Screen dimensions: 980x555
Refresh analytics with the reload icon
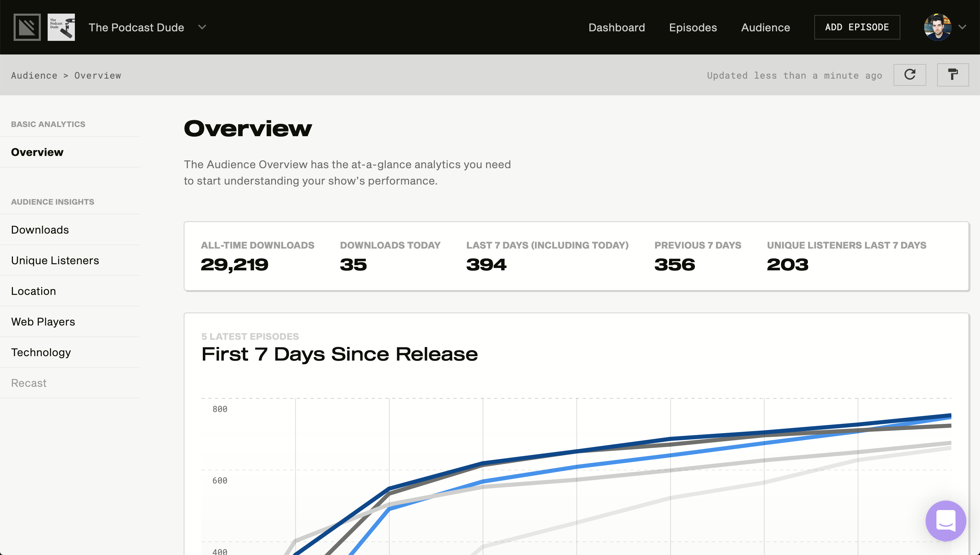pos(910,75)
